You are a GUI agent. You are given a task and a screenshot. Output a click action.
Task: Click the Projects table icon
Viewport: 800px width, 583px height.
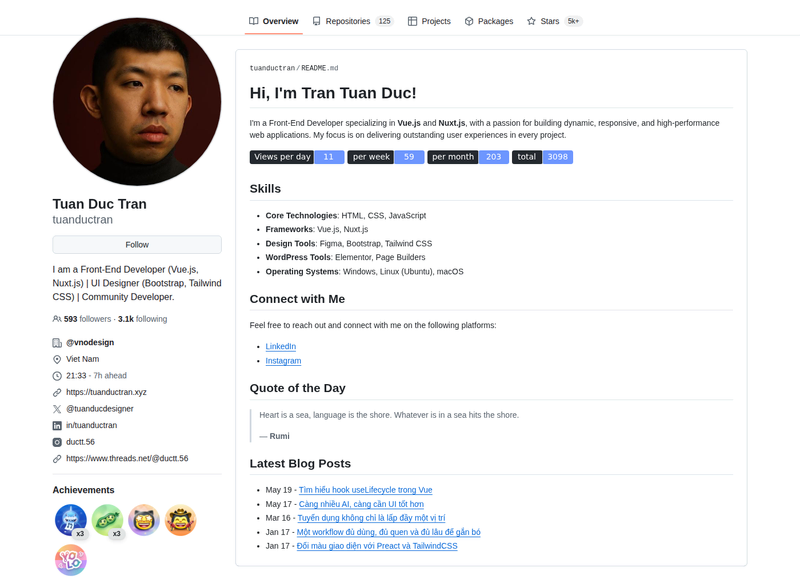click(412, 21)
